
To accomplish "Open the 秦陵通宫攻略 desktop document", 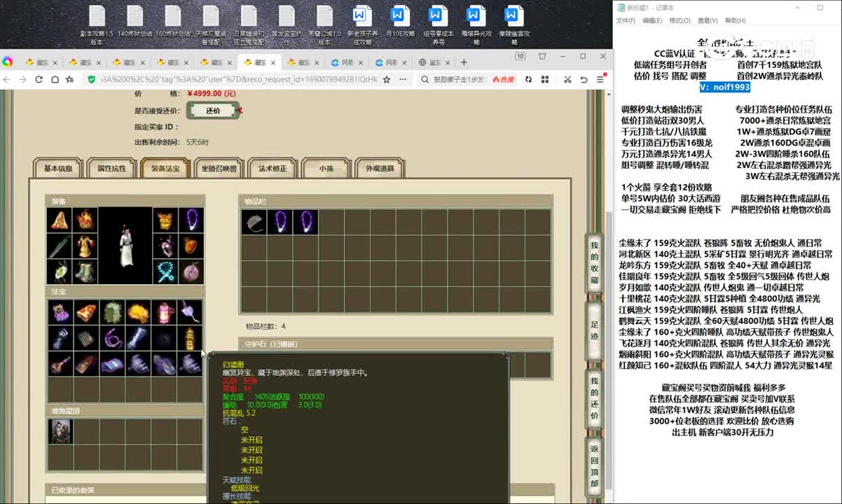I will [513, 24].
